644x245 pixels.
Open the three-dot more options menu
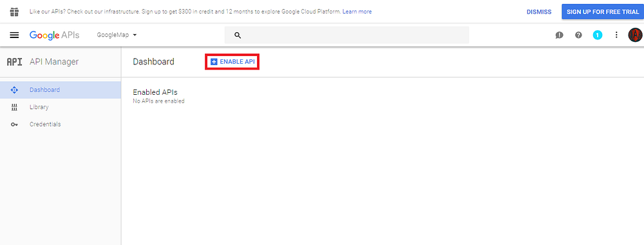click(616, 35)
